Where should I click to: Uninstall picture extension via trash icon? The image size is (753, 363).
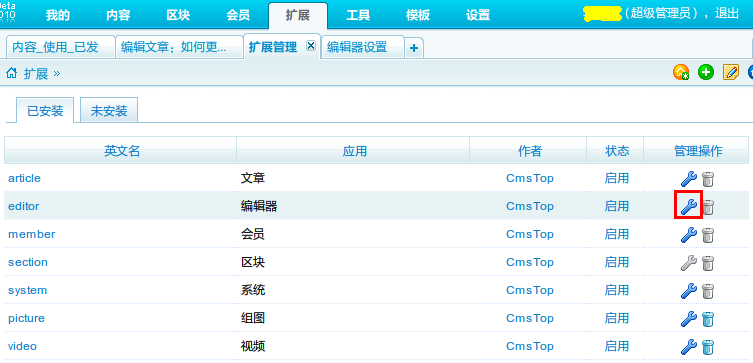point(708,319)
